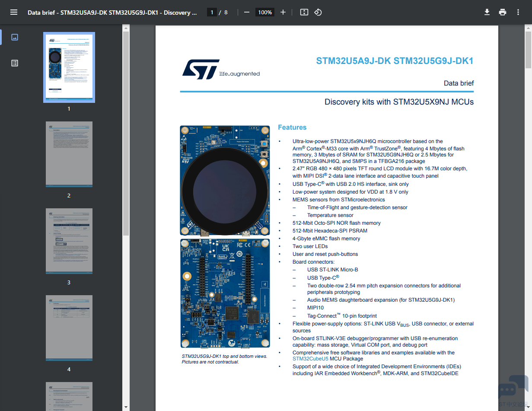
Task: Click the 'Data brief' label text
Action: pos(459,83)
